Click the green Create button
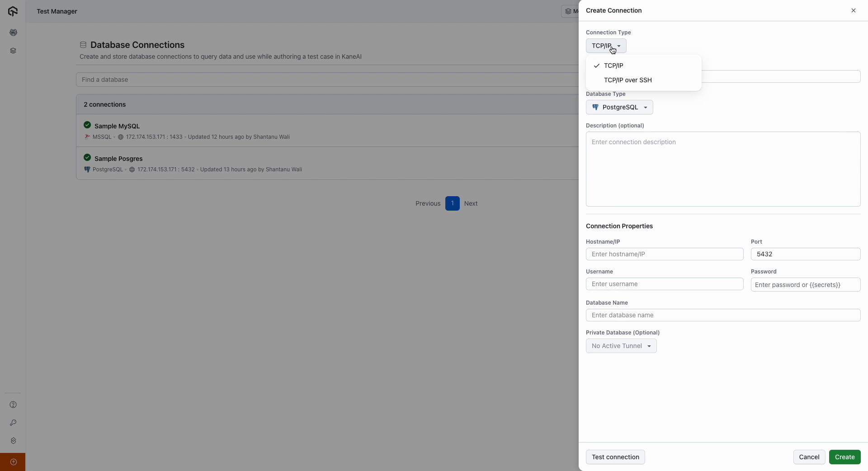 (844, 457)
